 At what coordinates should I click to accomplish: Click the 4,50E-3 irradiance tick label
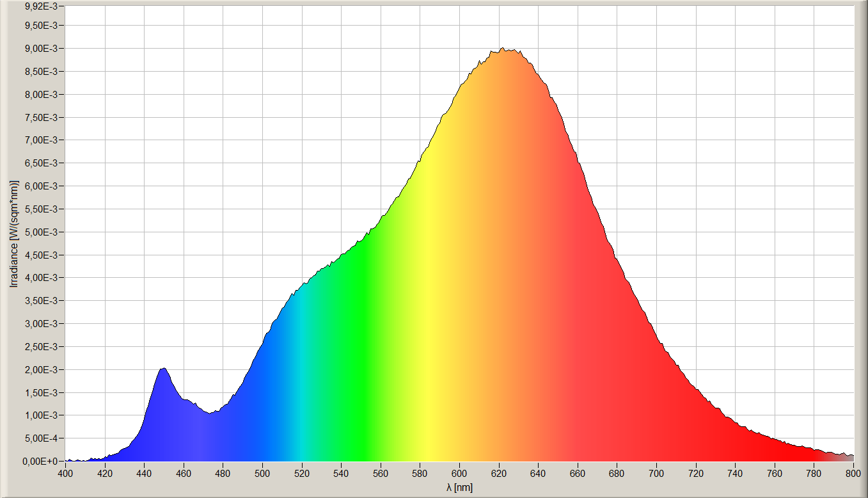[42, 255]
